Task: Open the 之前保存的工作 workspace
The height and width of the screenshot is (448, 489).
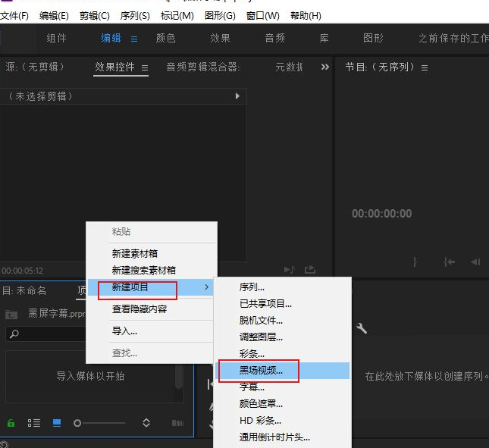Action: (x=453, y=38)
